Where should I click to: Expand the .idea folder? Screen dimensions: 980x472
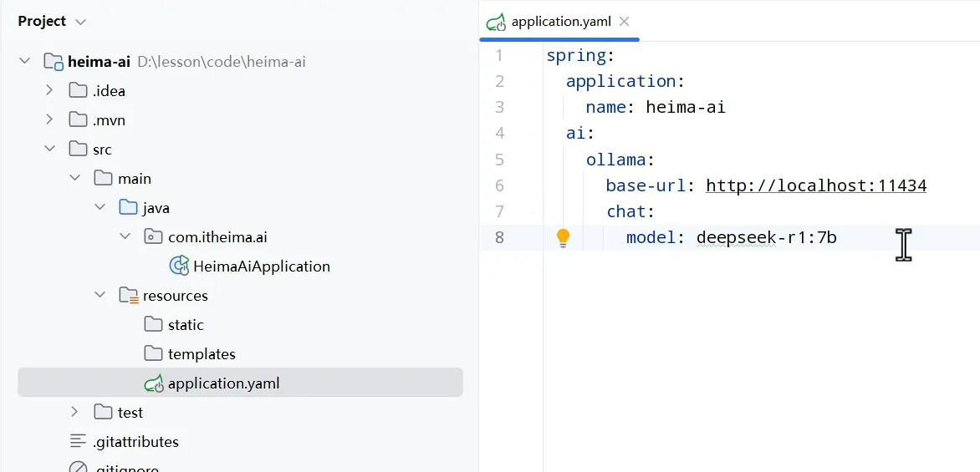50,90
